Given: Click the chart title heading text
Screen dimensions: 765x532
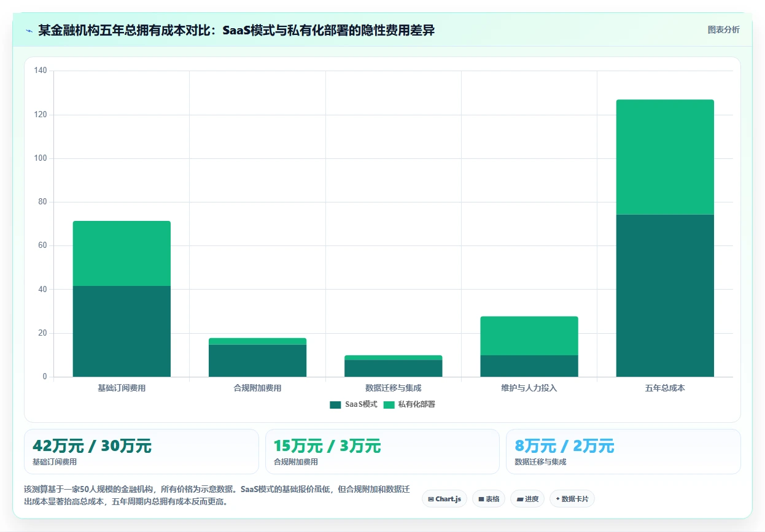Looking at the screenshot, I should (x=236, y=30).
